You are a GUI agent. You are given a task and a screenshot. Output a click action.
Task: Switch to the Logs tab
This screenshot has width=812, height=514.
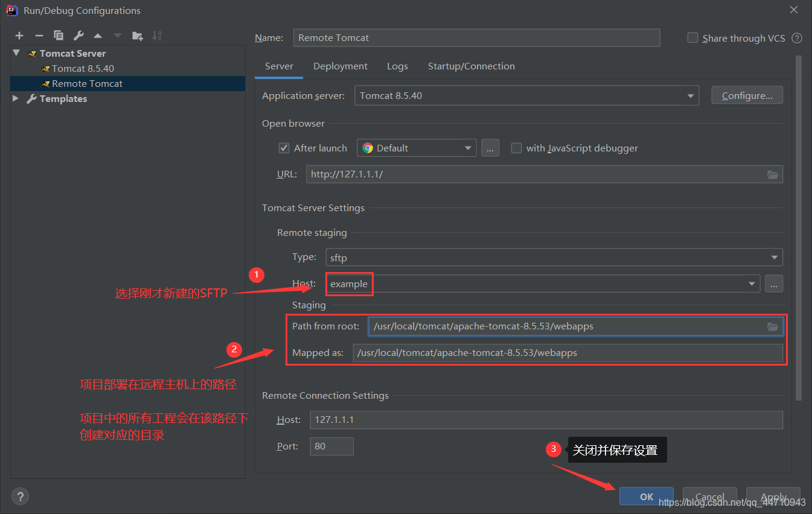(x=397, y=66)
